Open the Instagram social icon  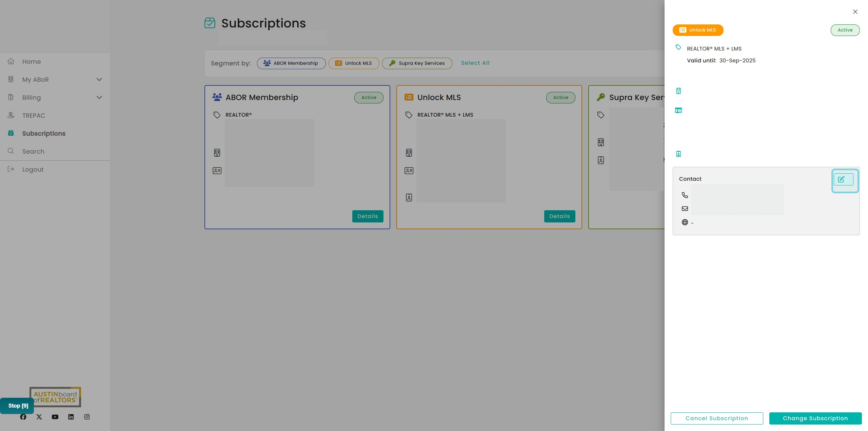[87, 417]
